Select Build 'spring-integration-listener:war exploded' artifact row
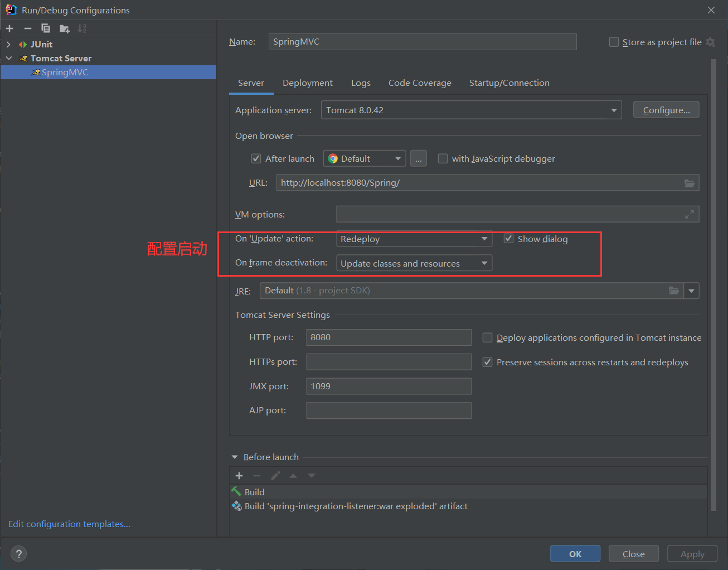 pyautogui.click(x=468, y=506)
